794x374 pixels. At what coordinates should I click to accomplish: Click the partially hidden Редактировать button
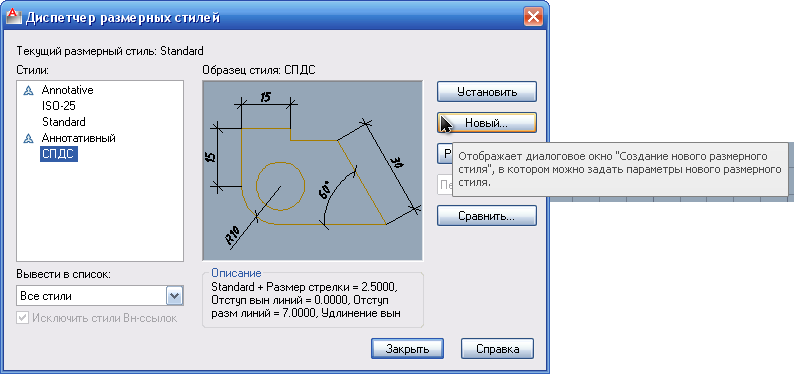pyautogui.click(x=445, y=154)
